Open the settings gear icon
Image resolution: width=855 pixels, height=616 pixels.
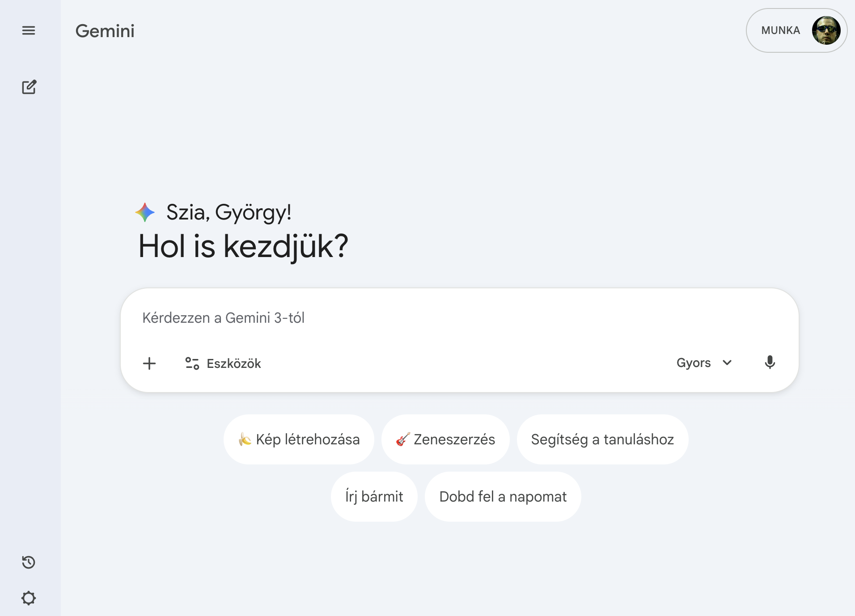pos(29,598)
